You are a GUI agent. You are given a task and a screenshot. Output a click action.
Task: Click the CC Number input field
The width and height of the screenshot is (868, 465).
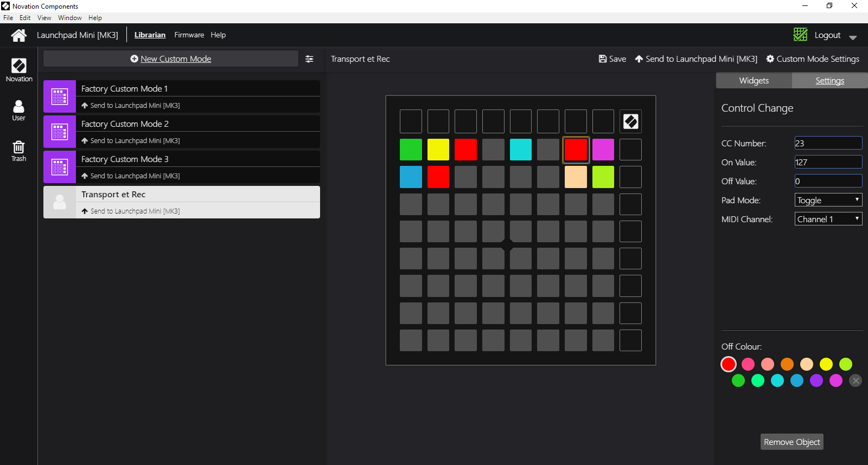coord(828,143)
